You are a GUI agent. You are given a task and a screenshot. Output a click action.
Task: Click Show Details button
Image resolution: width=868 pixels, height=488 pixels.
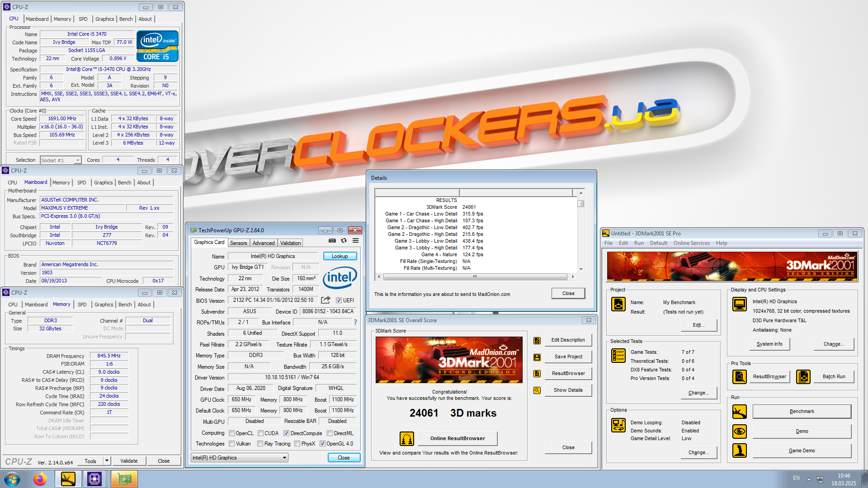pyautogui.click(x=568, y=390)
